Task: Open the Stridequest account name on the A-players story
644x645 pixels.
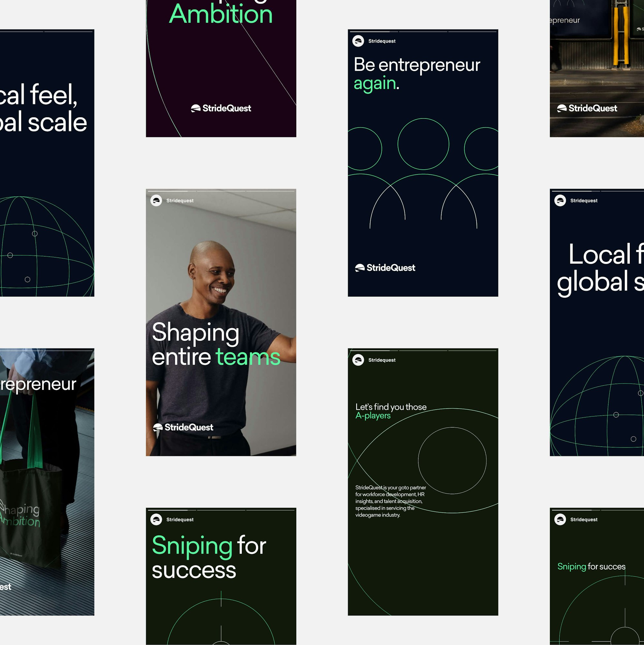Action: (x=382, y=360)
